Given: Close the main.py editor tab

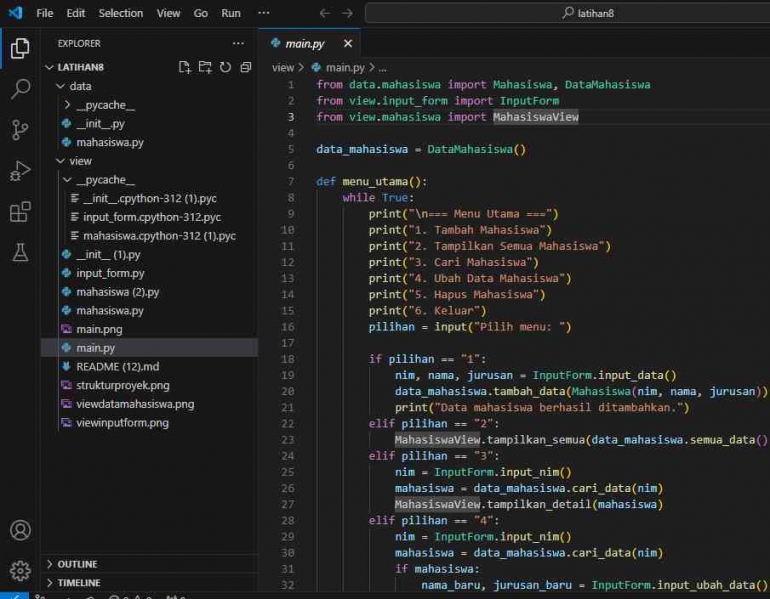Looking at the screenshot, I should [348, 44].
